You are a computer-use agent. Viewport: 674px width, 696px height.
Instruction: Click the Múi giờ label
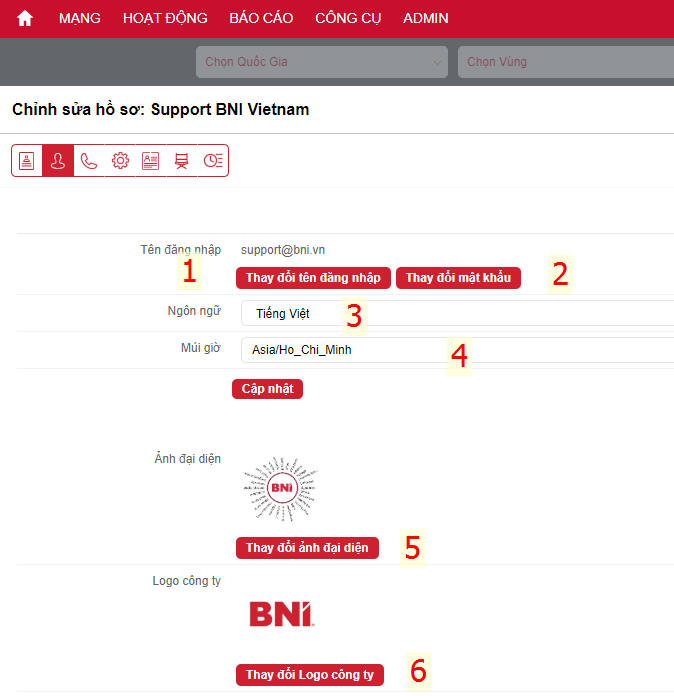[201, 348]
